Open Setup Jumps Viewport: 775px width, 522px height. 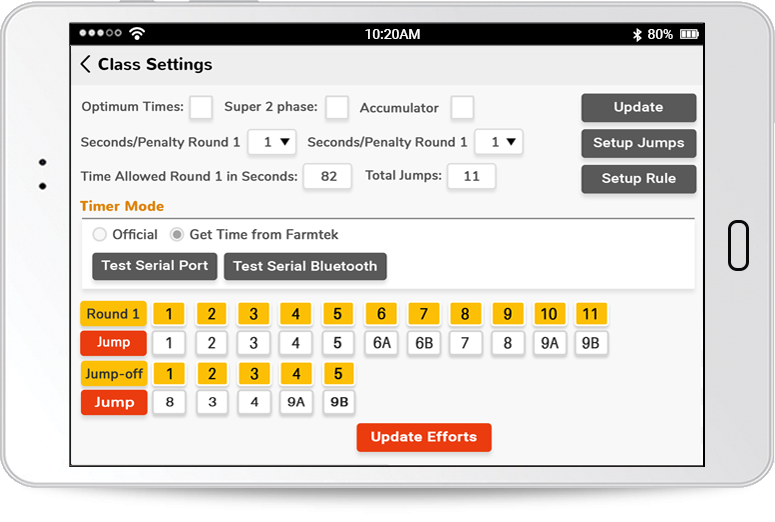(638, 143)
